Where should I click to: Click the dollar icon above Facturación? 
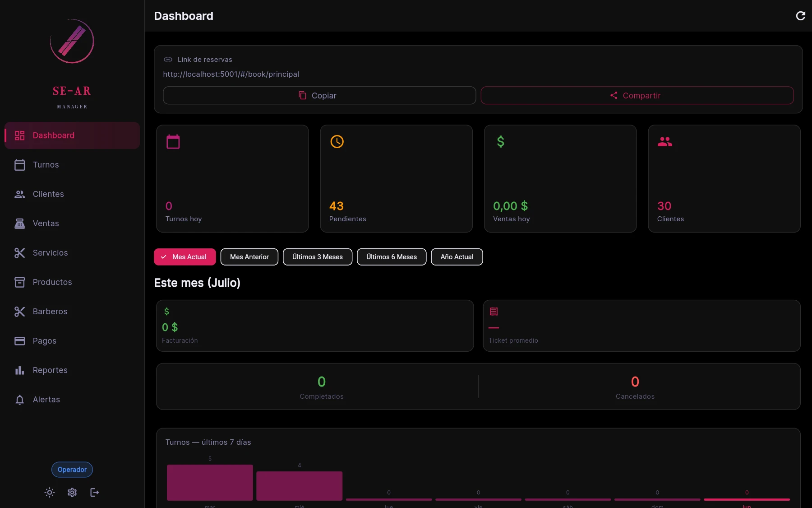(167, 312)
